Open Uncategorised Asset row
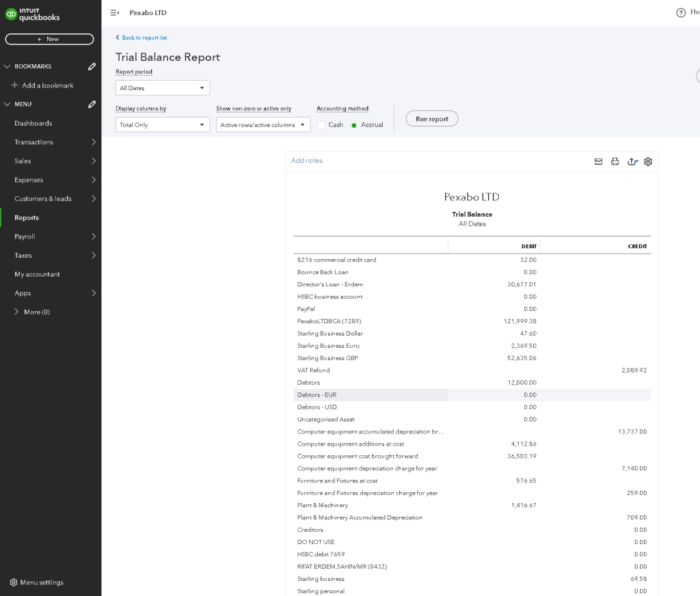Image resolution: width=700 pixels, height=596 pixels. click(x=325, y=419)
